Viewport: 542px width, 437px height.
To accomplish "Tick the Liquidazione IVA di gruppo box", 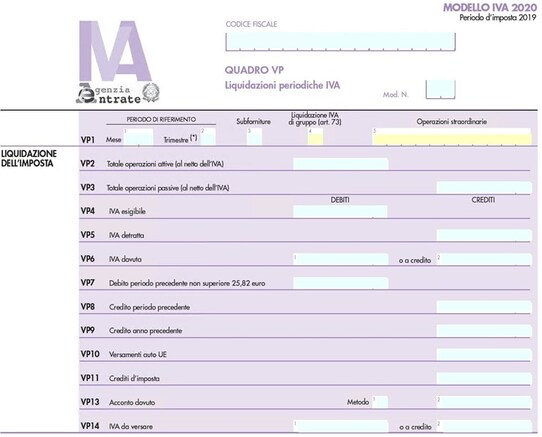I will point(315,137).
